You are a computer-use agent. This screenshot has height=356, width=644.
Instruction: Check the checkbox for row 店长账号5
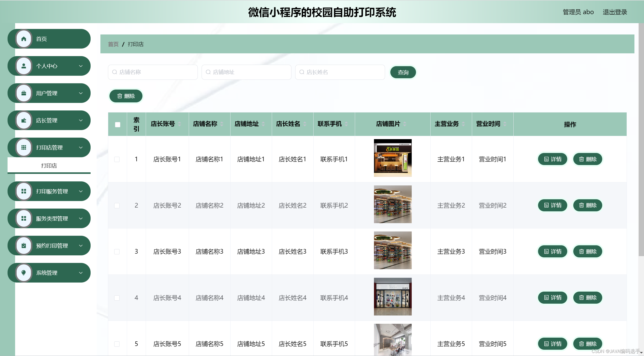[117, 344]
